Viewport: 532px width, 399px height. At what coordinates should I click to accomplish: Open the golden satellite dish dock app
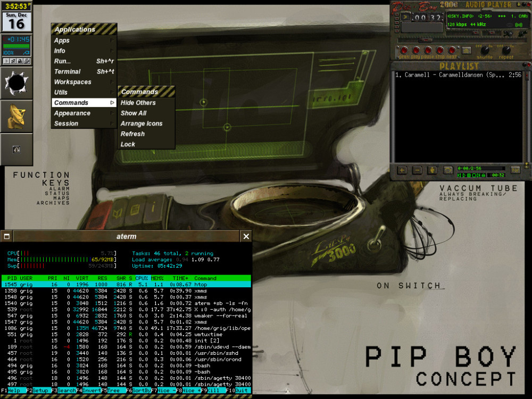[x=16, y=116]
